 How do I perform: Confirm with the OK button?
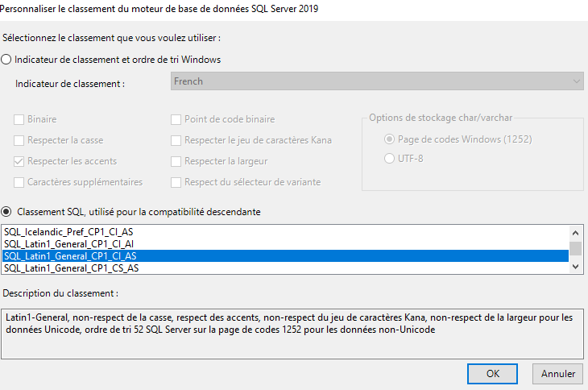pos(491,374)
